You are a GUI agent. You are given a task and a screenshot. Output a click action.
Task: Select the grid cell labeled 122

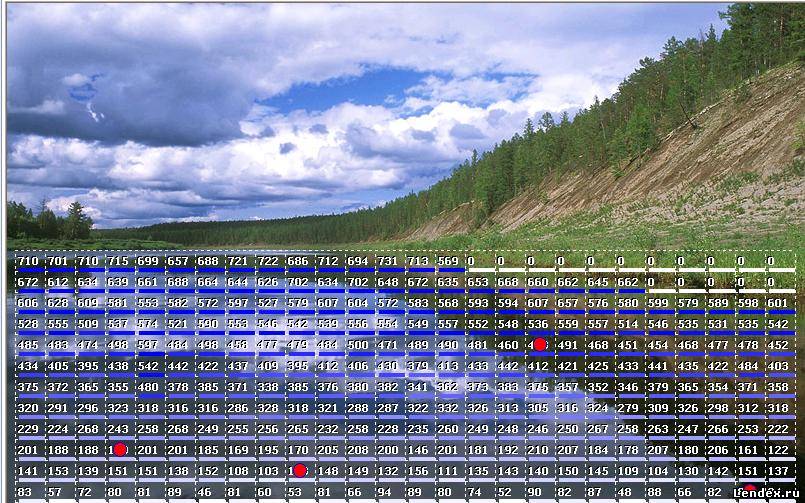coord(777,450)
